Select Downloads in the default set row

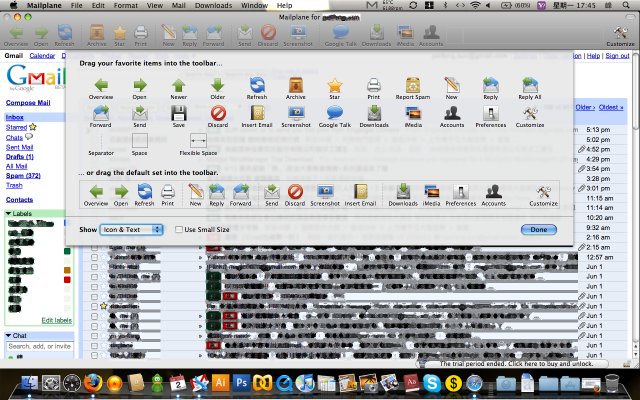coord(403,195)
